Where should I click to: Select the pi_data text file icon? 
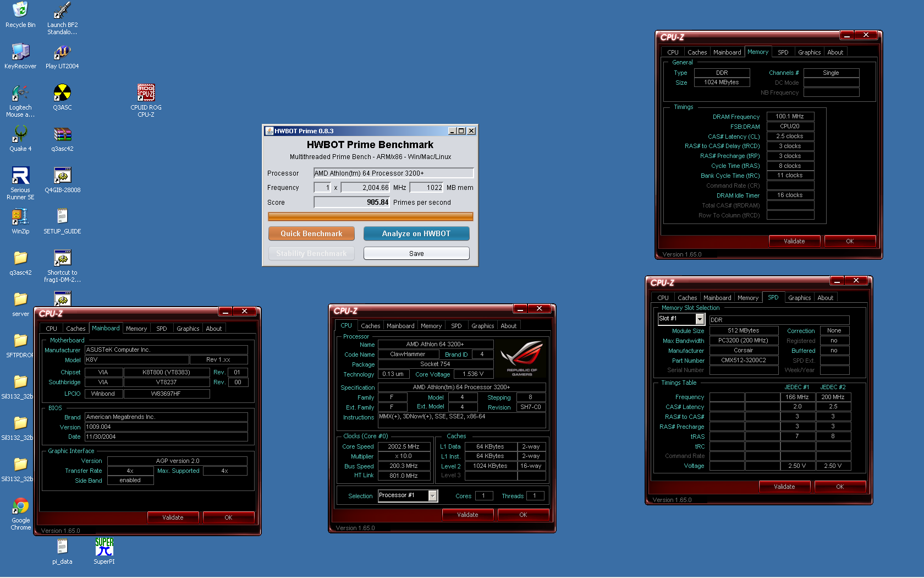coord(62,547)
